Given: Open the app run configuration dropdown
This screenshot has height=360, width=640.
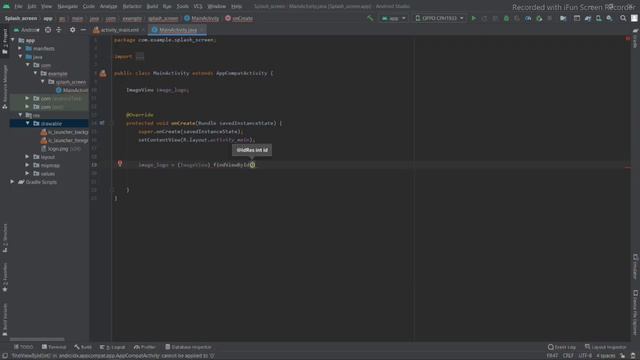Looking at the screenshot, I should [393, 18].
